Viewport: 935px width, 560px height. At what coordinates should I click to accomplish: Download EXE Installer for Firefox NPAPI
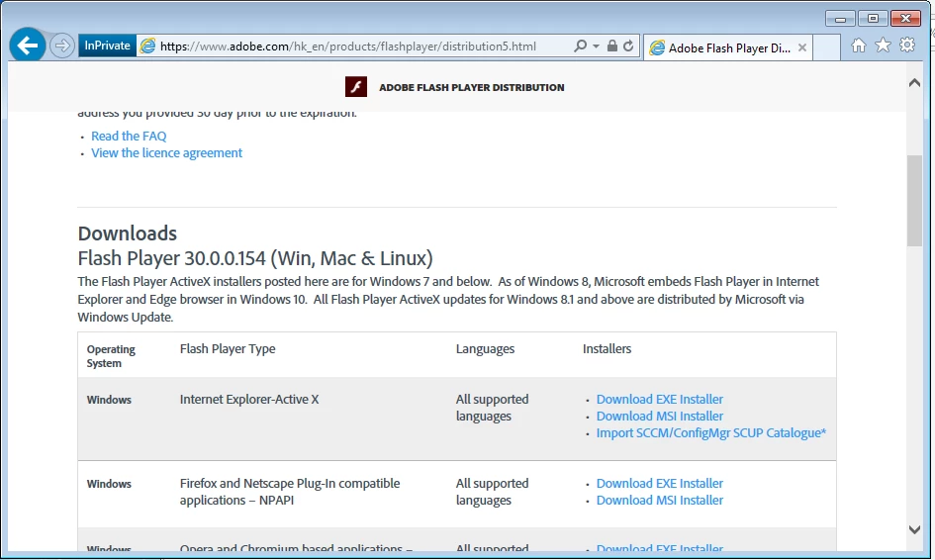(660, 483)
